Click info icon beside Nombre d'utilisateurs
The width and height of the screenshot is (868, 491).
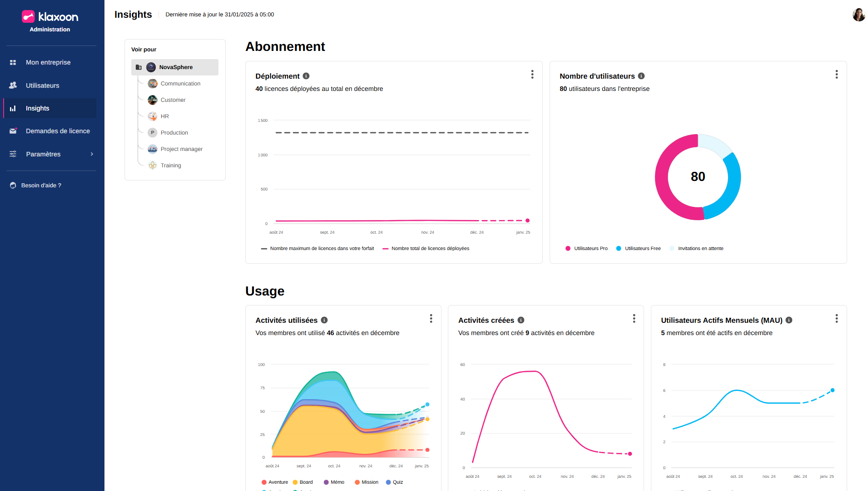(x=641, y=76)
